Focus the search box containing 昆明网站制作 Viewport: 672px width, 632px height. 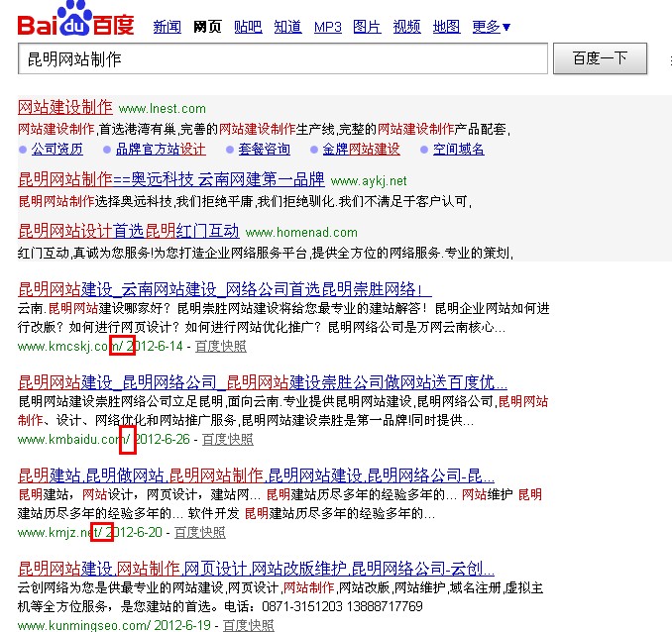point(282,58)
